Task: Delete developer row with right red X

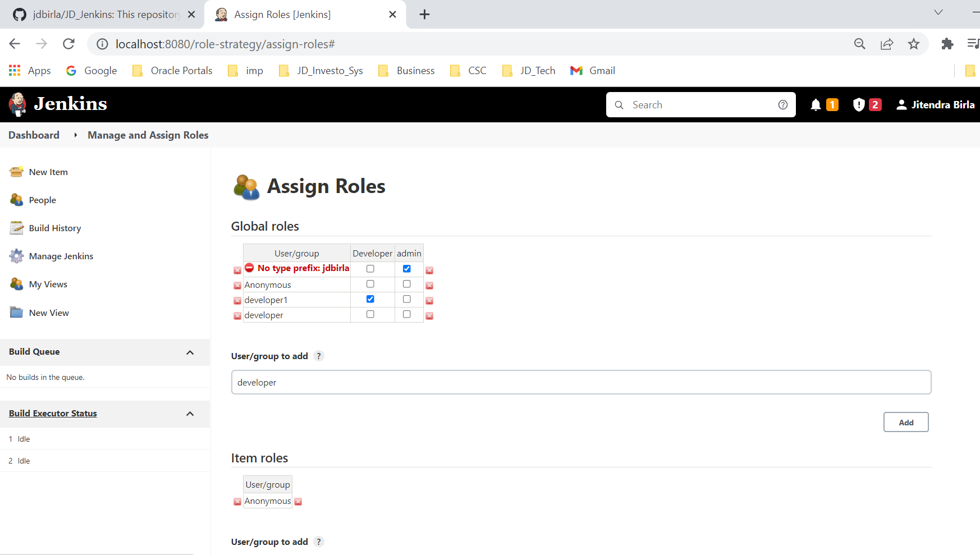Action: pos(429,316)
